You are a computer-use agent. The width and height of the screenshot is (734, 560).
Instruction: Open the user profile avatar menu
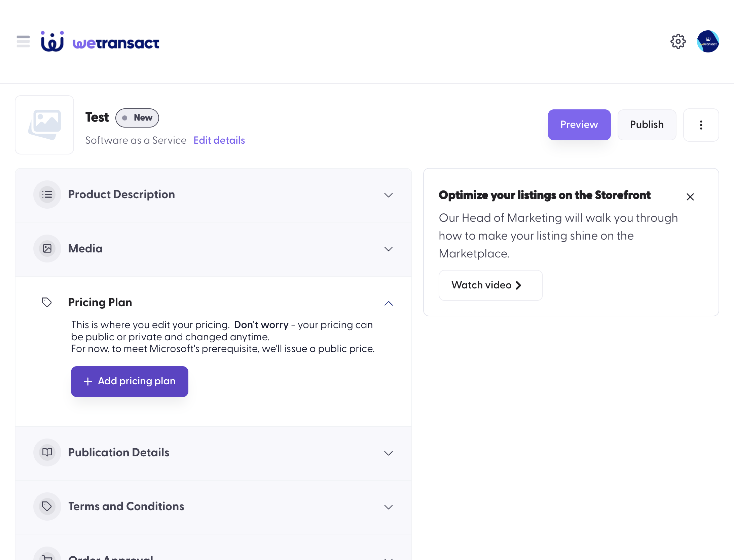point(708,41)
